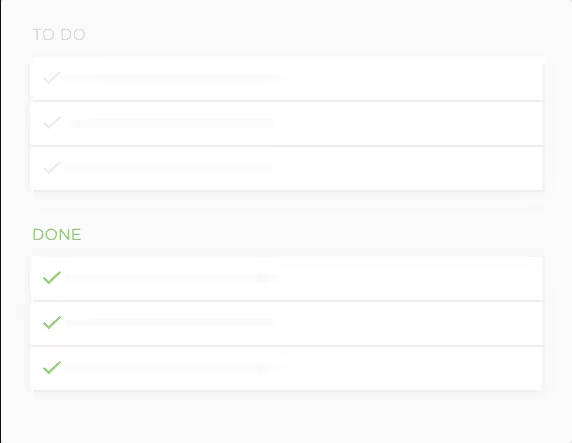
Task: Open the first task row under TO DO
Action: pos(287,78)
